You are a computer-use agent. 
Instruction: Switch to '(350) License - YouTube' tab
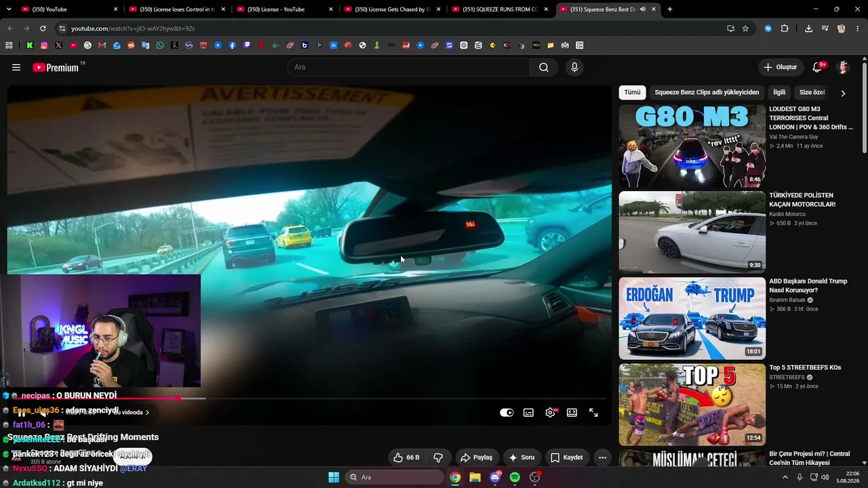click(x=284, y=9)
